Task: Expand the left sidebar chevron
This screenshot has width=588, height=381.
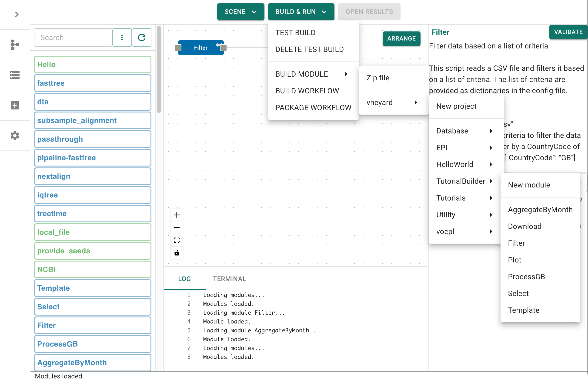Action: point(17,14)
